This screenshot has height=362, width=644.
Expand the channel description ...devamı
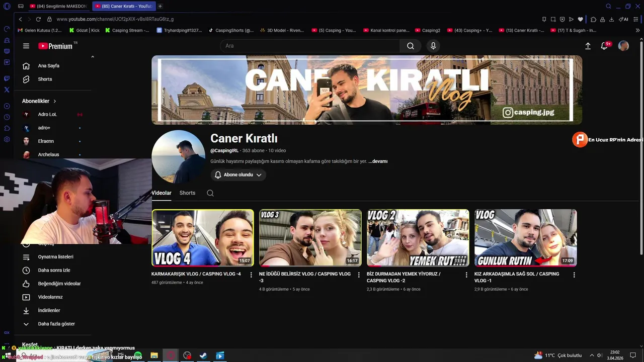pyautogui.click(x=378, y=161)
